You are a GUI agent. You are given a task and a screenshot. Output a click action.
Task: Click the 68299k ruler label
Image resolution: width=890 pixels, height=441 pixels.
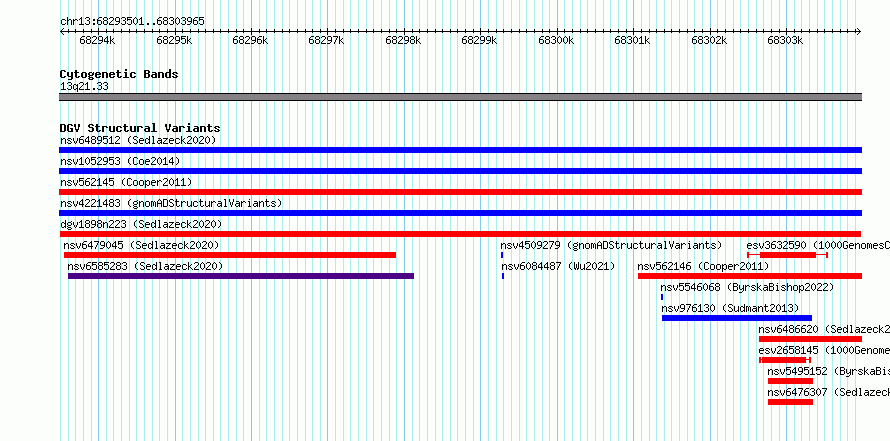click(x=480, y=40)
